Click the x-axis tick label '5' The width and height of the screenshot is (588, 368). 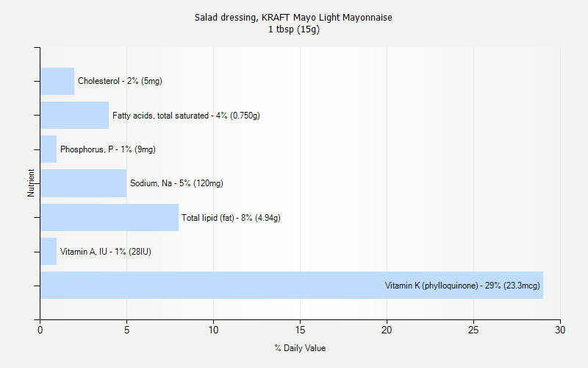pyautogui.click(x=126, y=330)
